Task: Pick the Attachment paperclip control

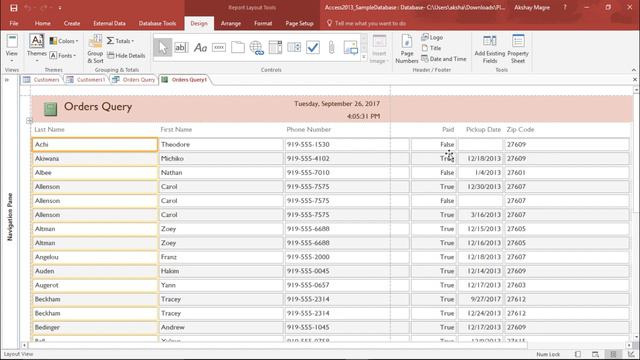Action: point(331,47)
